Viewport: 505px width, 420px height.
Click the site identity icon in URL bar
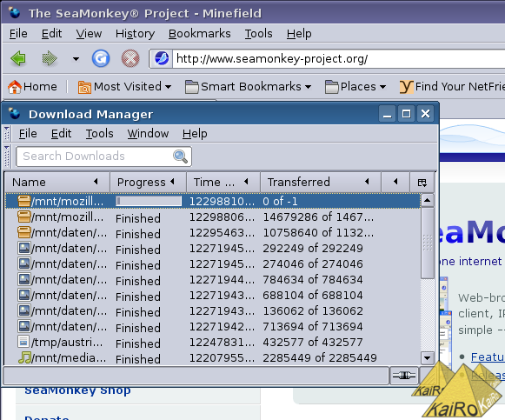coord(162,58)
